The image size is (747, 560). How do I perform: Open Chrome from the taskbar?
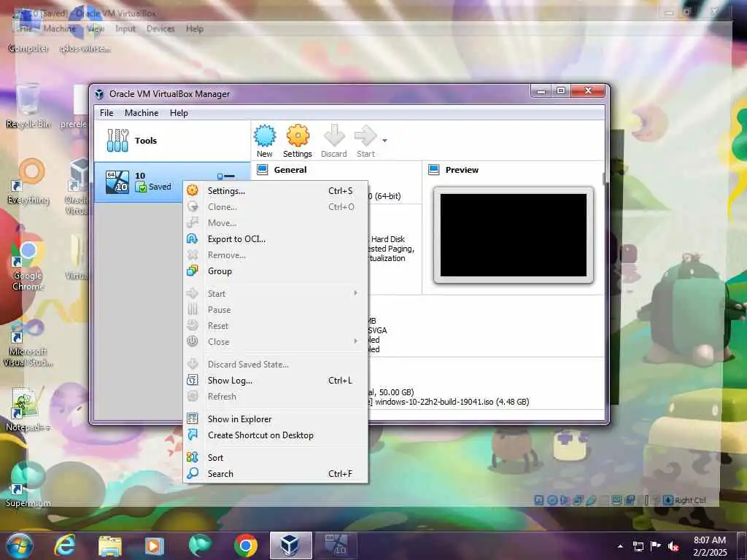(245, 545)
